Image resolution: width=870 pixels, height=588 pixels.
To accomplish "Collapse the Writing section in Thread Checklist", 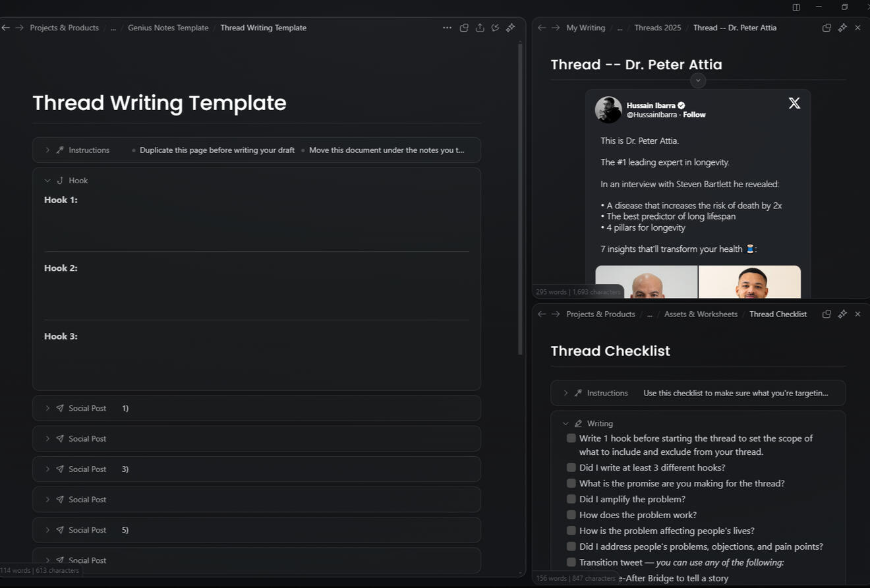I will tap(565, 424).
